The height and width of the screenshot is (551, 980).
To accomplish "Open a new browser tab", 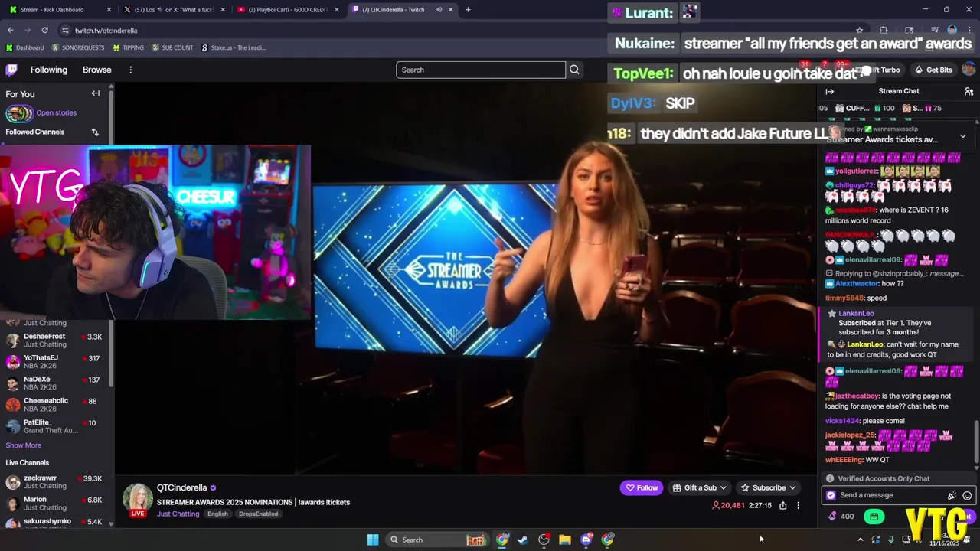I will tap(468, 10).
